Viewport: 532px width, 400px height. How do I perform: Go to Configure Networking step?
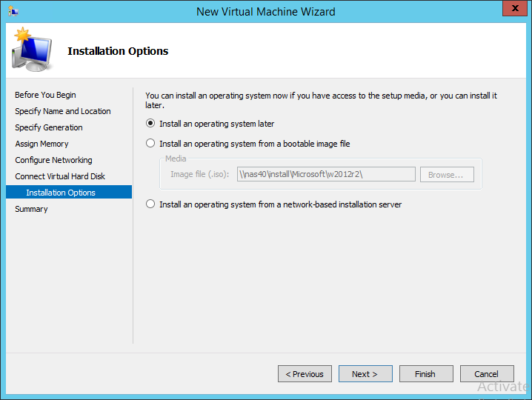(x=53, y=160)
